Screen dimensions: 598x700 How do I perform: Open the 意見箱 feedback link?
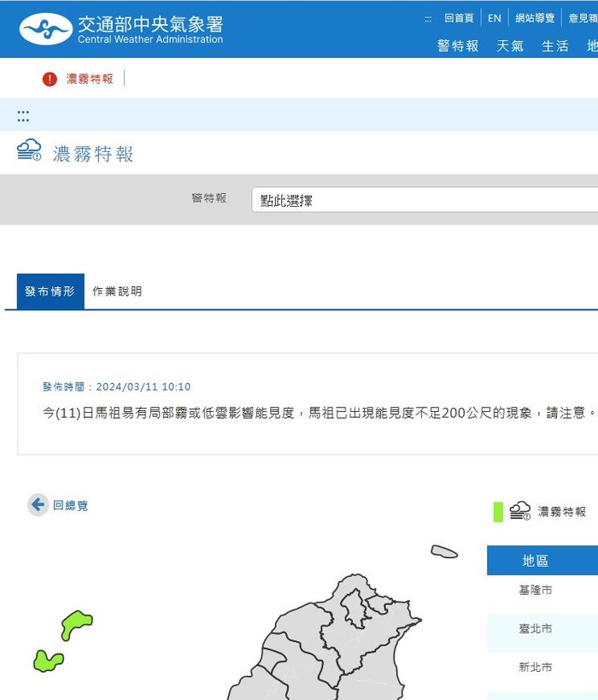coord(583,18)
